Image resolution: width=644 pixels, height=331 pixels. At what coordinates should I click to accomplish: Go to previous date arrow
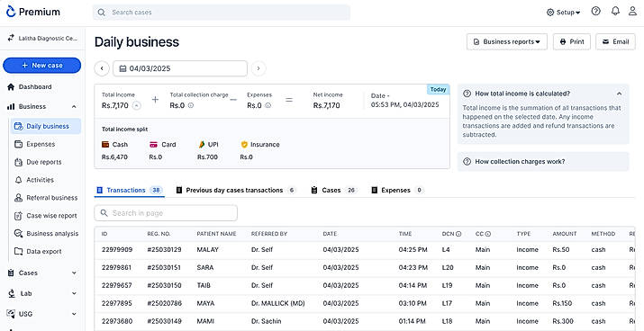102,68
